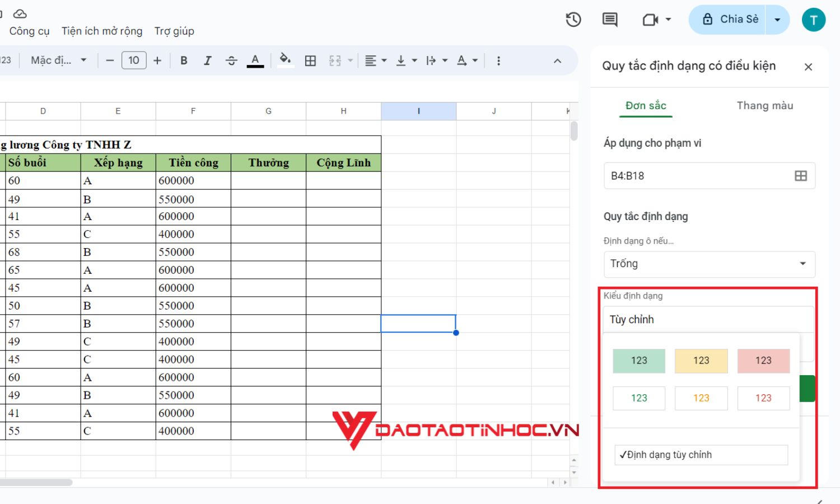Close the conditional formatting panel
840x504 pixels.
[x=808, y=67]
